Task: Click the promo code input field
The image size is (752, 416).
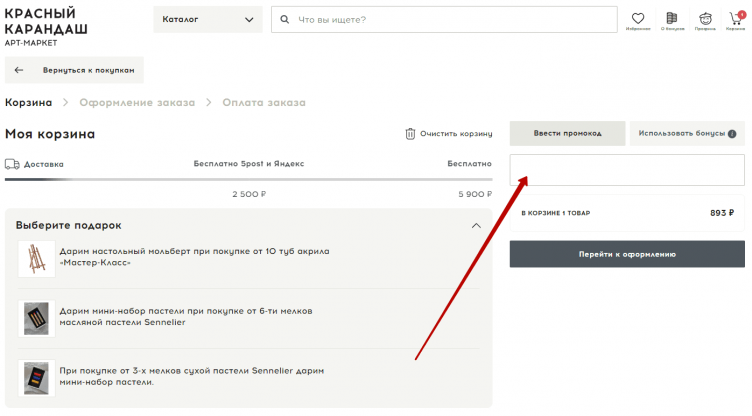Action: 627,170
